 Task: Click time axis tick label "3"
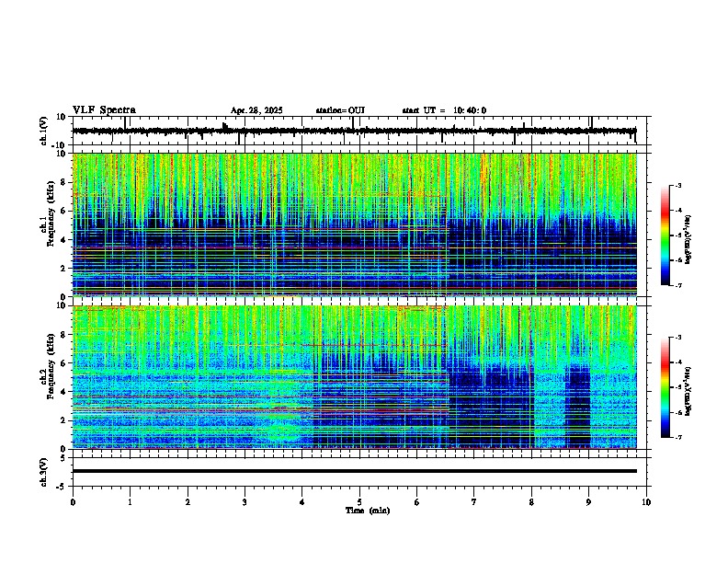click(x=245, y=502)
